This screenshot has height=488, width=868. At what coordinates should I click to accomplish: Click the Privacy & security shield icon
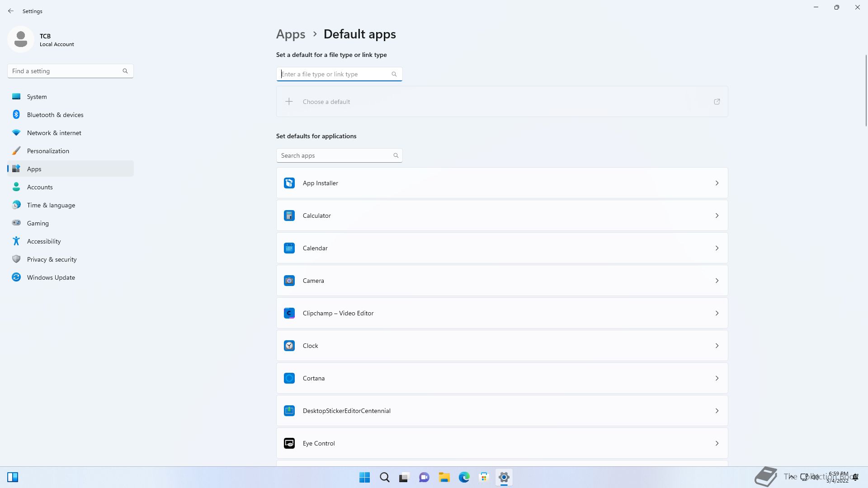click(x=16, y=259)
